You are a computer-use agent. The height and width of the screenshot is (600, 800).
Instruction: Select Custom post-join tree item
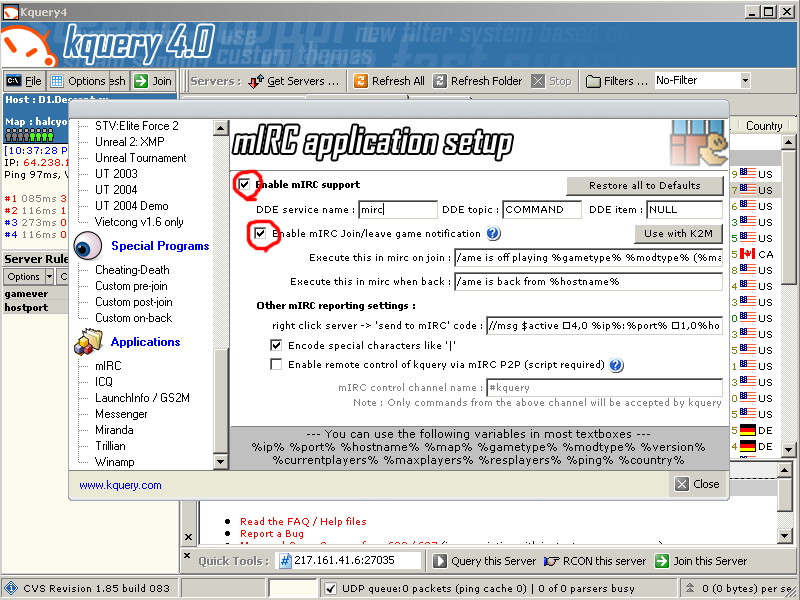click(134, 302)
